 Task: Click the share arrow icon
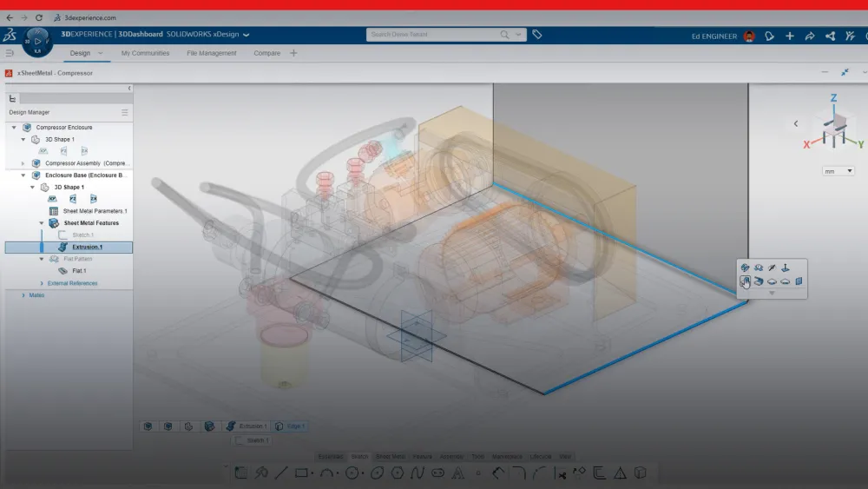pos(810,36)
